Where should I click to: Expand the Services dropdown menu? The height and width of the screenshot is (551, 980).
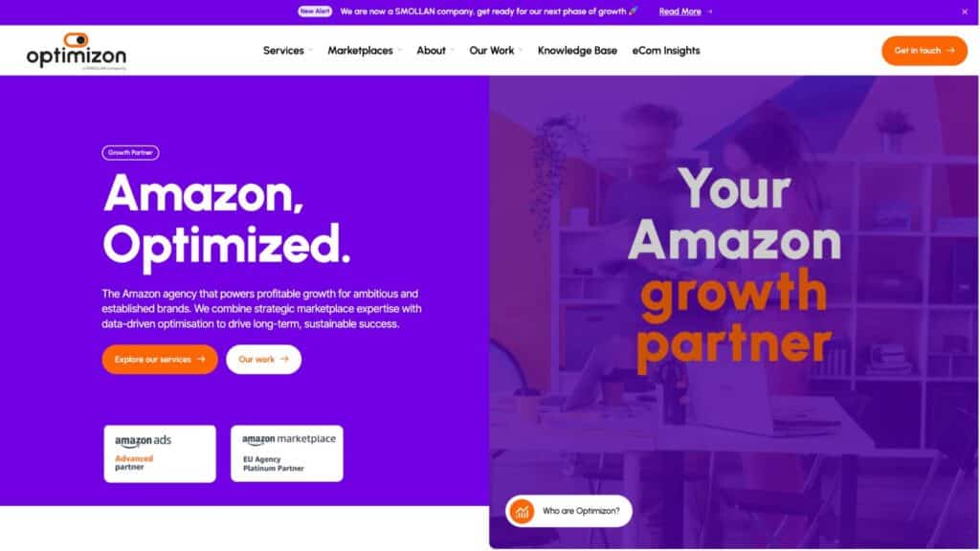tap(287, 51)
